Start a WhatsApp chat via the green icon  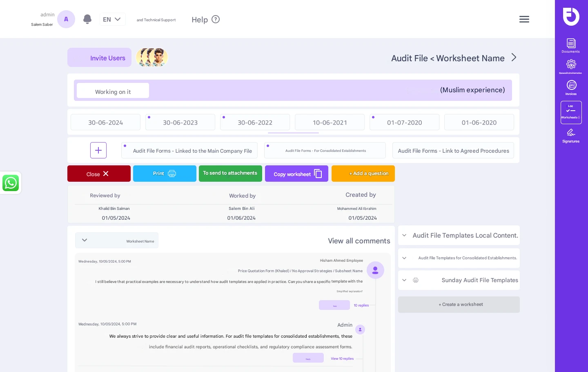[x=11, y=183]
